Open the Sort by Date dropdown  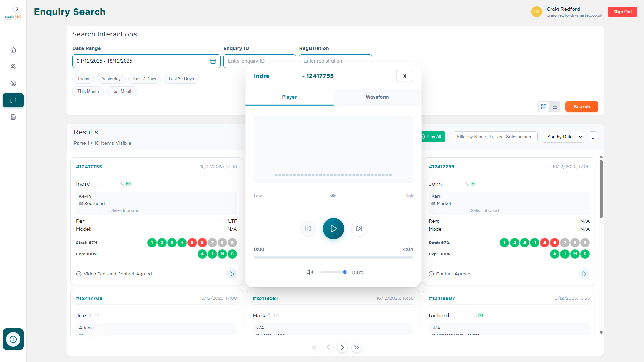(563, 137)
